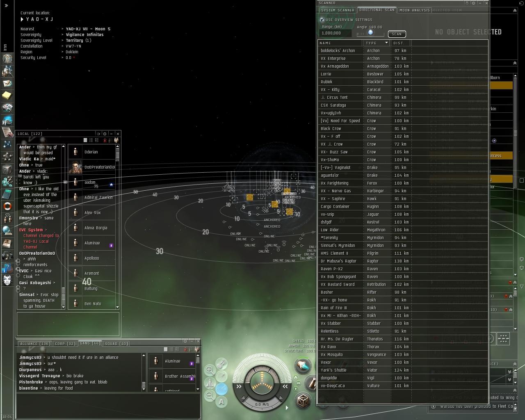The width and height of the screenshot is (525, 420).
Task: Open the chat channels speech-bubble icon
Action: [x=7, y=218]
